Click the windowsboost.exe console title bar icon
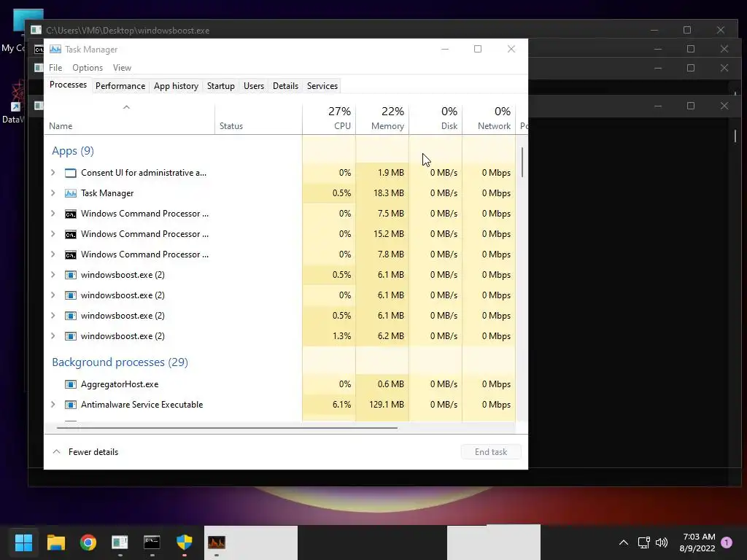Viewport: 747px width, 560px height. pyautogui.click(x=36, y=30)
